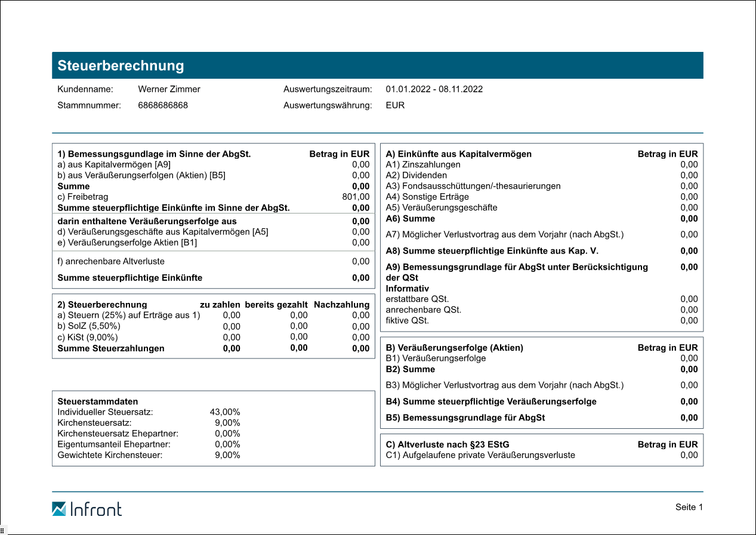
Task: Click the Steuerstammdaten section heading
Action: (x=98, y=401)
